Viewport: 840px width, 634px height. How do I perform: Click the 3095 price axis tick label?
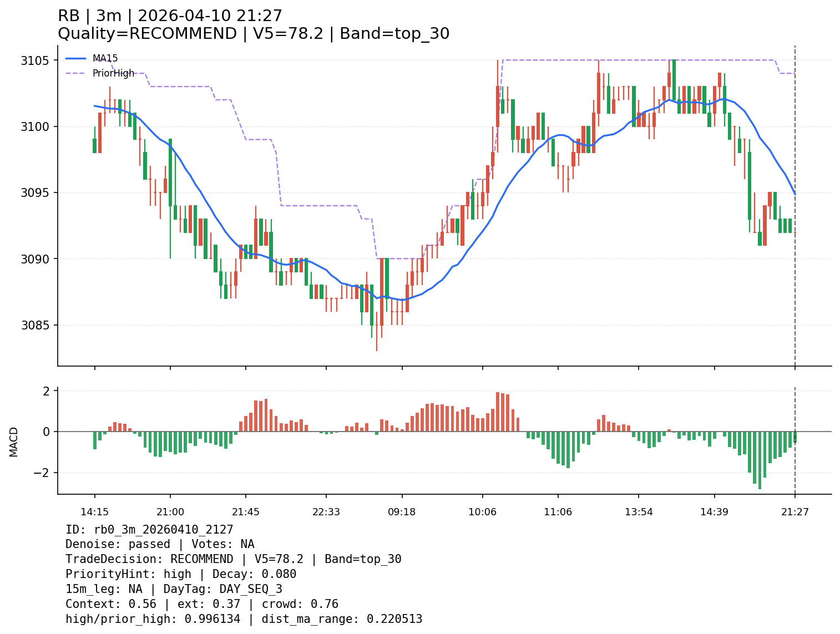point(35,193)
